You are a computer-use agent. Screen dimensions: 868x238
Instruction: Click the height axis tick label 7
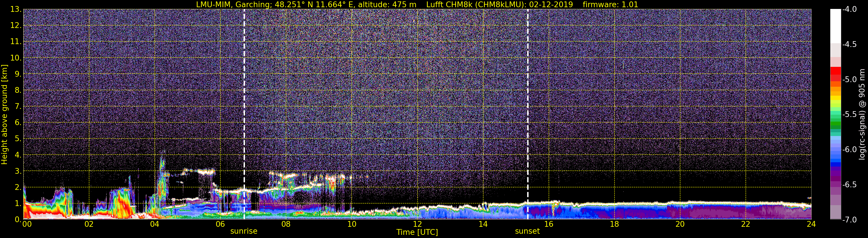18,106
